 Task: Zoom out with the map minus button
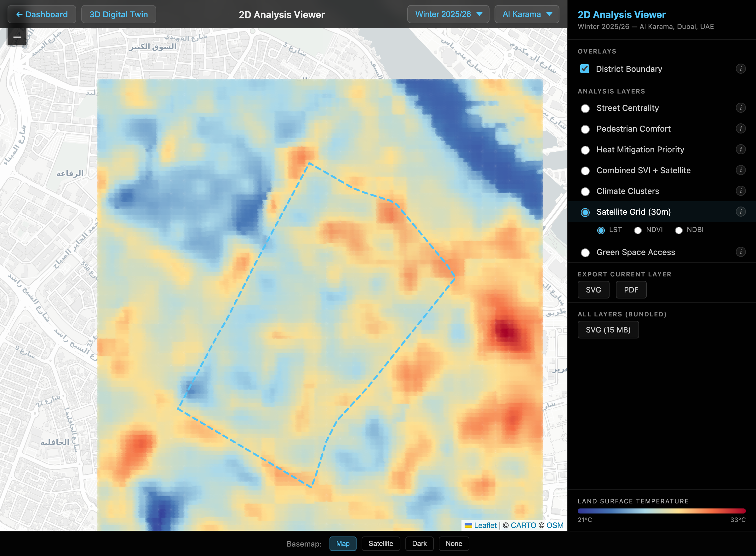tap(17, 37)
